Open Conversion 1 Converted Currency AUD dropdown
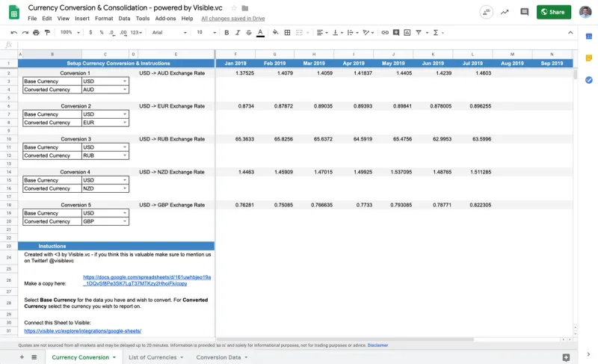The height and width of the screenshot is (364, 598). point(125,90)
